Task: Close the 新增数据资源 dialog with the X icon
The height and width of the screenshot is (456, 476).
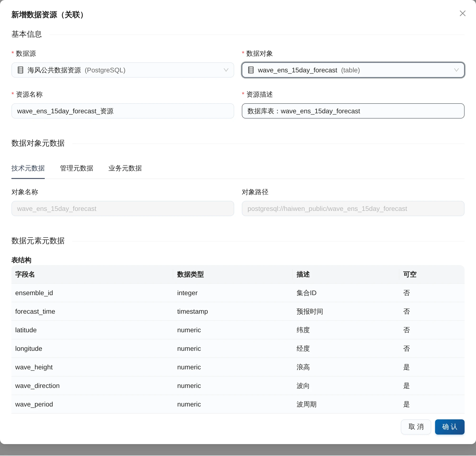Action: click(x=462, y=13)
